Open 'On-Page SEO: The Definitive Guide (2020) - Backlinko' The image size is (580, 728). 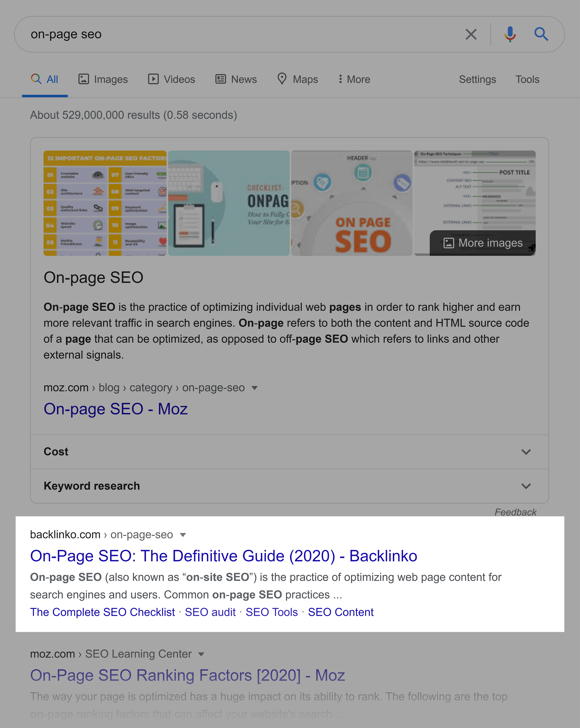pyautogui.click(x=223, y=556)
